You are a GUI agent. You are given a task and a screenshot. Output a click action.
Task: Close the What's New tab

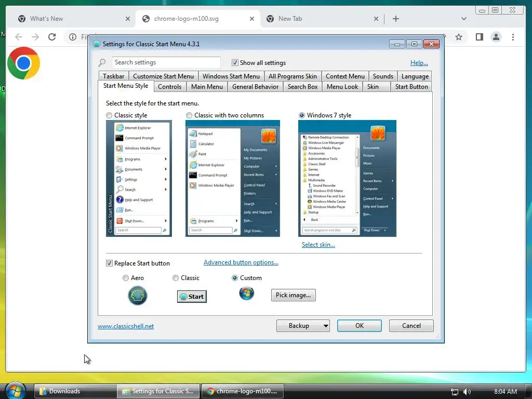(x=128, y=19)
